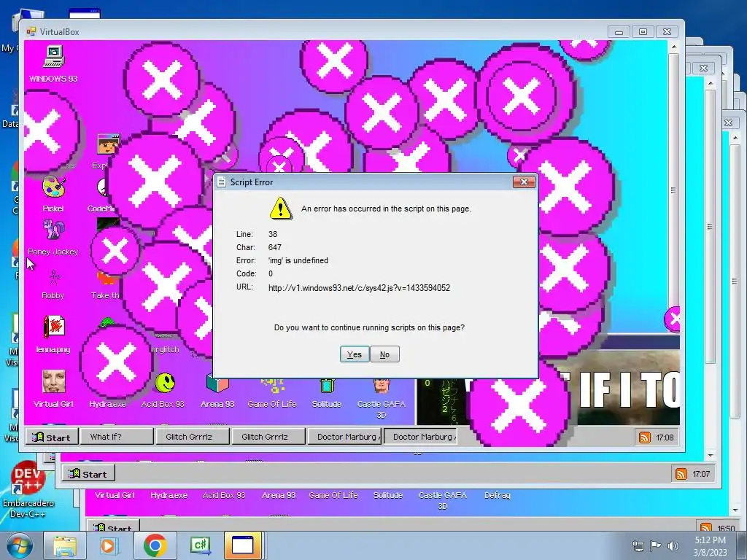Switch to What If? taskbar item
Image resolution: width=747 pixels, height=560 pixels.
pos(117,437)
